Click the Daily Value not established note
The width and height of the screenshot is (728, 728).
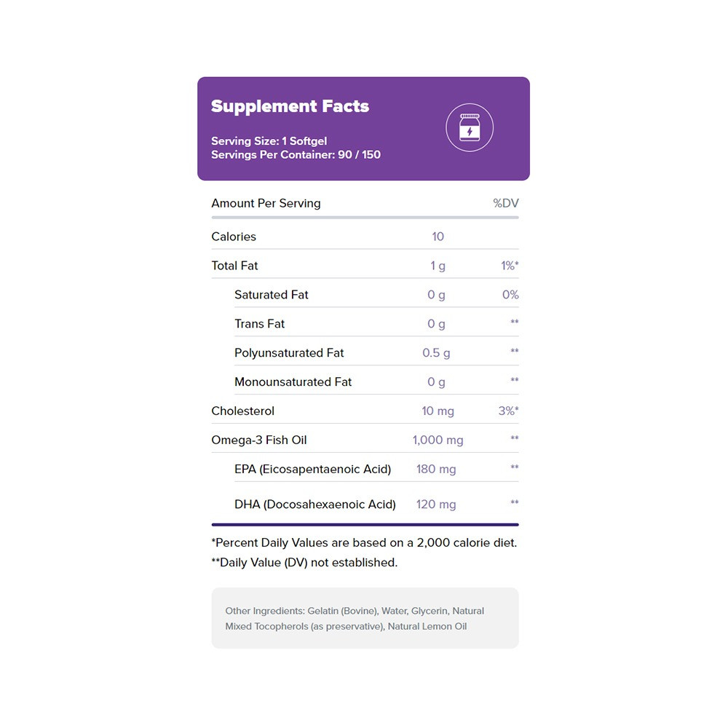point(304,563)
